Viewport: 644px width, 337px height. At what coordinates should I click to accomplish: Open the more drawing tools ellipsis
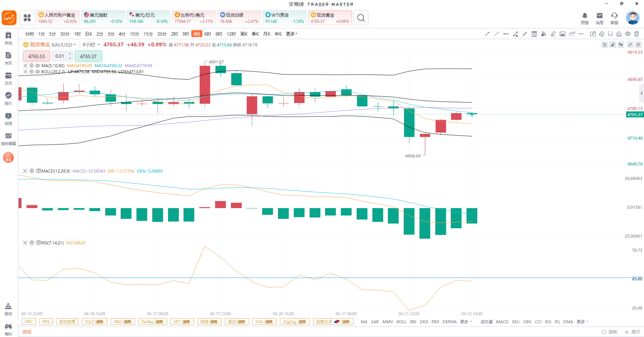tap(581, 34)
